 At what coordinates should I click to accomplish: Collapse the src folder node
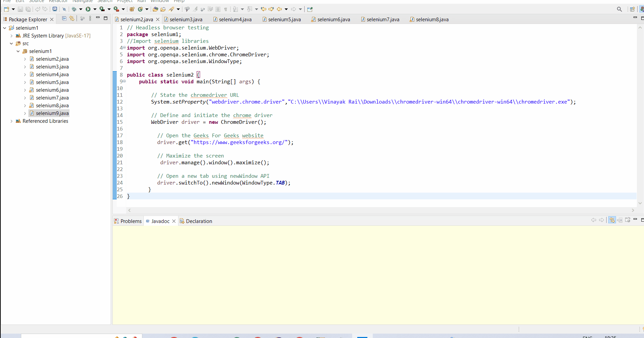click(x=11, y=44)
